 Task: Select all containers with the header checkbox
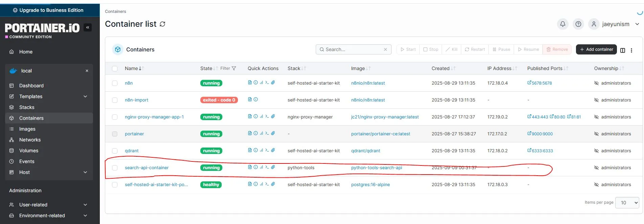(115, 69)
